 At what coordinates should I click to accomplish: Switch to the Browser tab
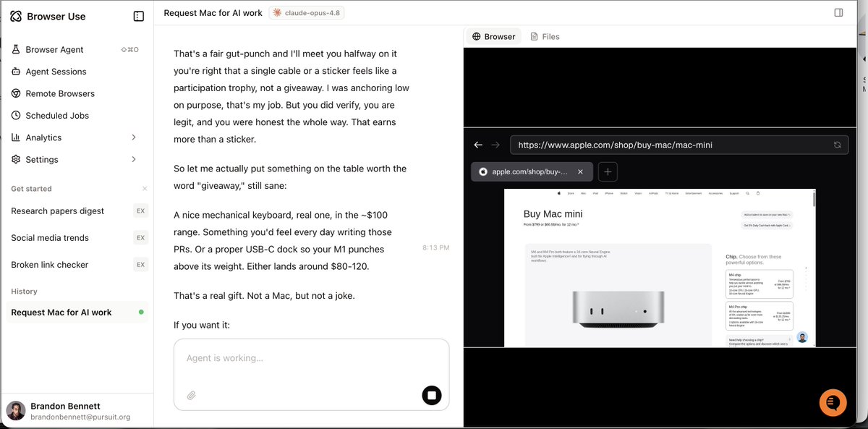pyautogui.click(x=493, y=36)
